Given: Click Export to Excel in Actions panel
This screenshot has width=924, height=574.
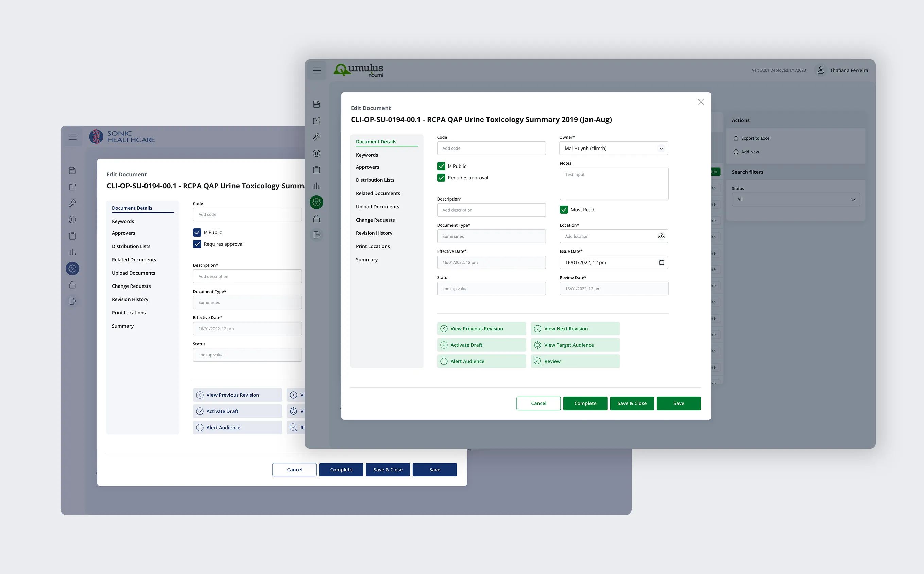Looking at the screenshot, I should pyautogui.click(x=755, y=138).
